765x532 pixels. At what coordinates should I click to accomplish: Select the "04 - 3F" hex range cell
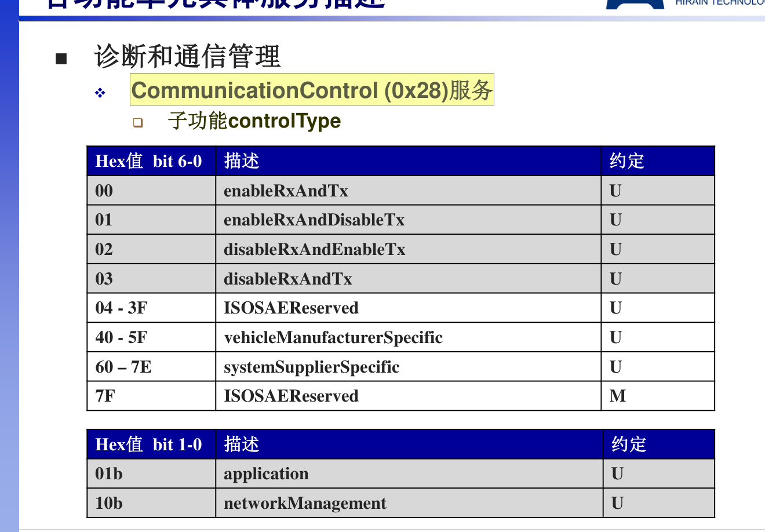click(151, 308)
